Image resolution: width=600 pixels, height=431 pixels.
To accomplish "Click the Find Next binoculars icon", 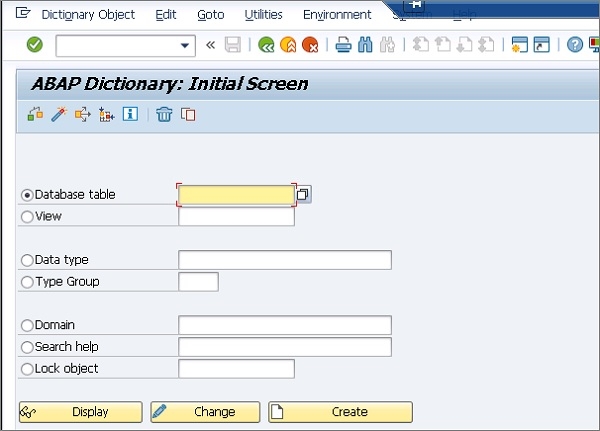I will 387,45.
